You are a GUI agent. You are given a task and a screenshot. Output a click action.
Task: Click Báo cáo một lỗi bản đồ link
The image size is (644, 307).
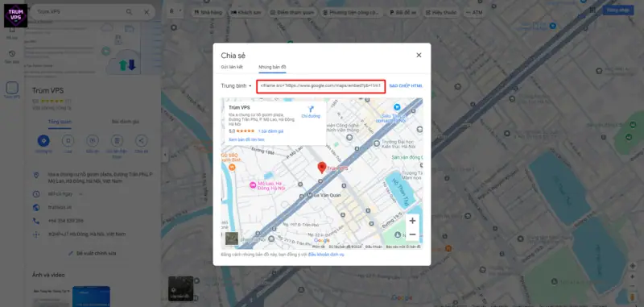click(x=403, y=247)
